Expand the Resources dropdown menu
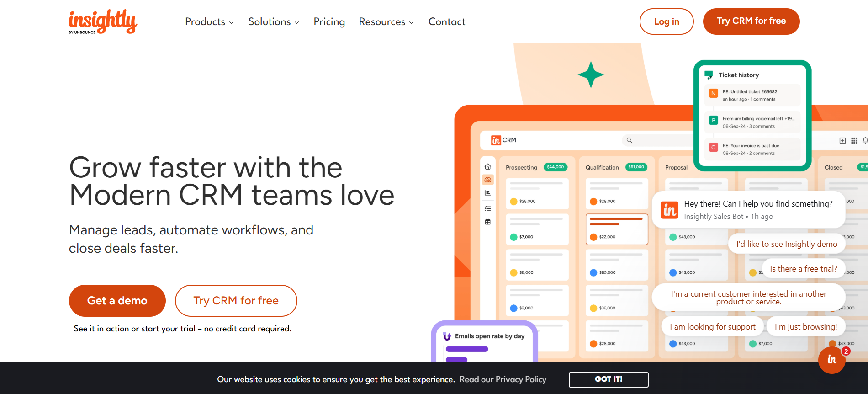 tap(386, 22)
